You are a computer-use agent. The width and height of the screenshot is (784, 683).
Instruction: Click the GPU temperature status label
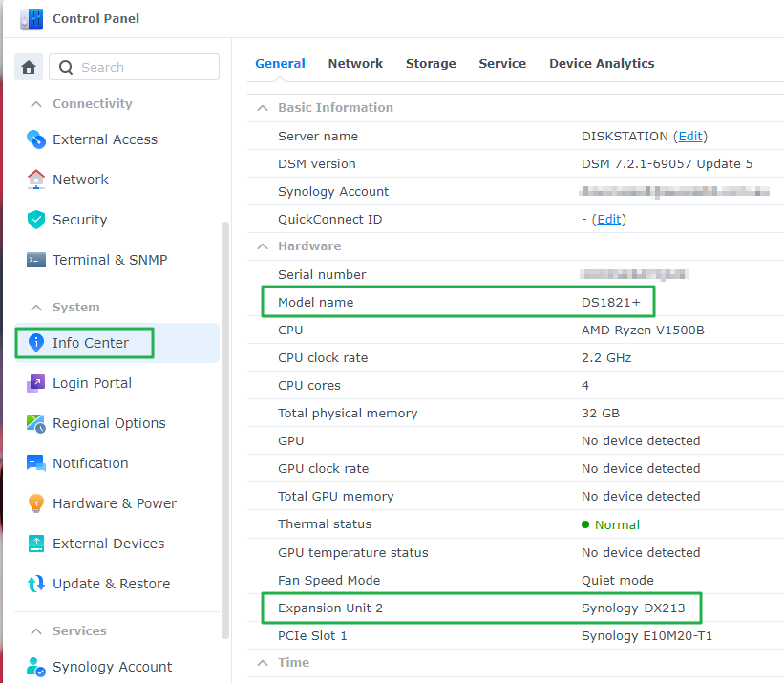[x=353, y=552]
